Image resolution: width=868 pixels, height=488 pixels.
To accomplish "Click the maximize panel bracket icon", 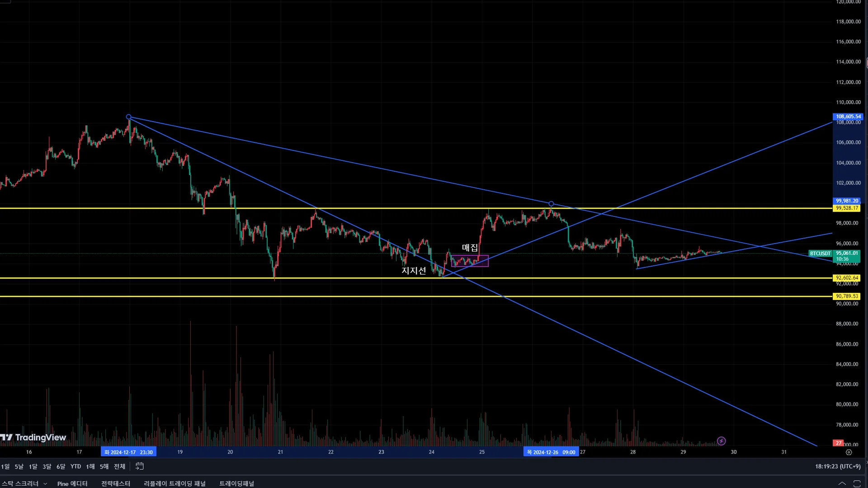I will tap(856, 483).
